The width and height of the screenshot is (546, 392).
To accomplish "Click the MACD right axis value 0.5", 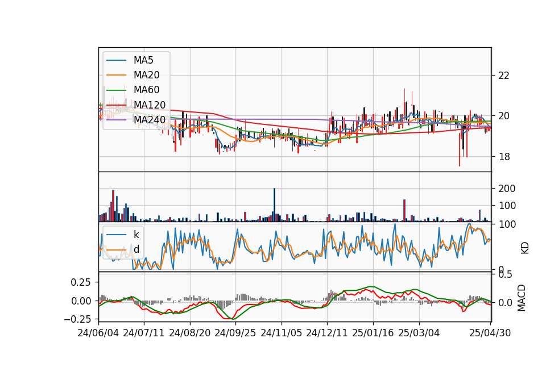I will [x=505, y=275].
